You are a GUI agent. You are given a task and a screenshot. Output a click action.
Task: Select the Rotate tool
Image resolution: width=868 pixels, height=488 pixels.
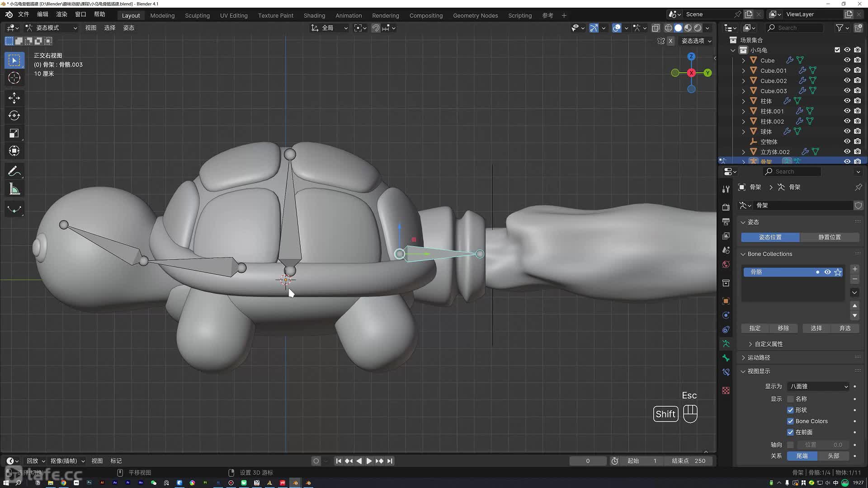pyautogui.click(x=14, y=115)
